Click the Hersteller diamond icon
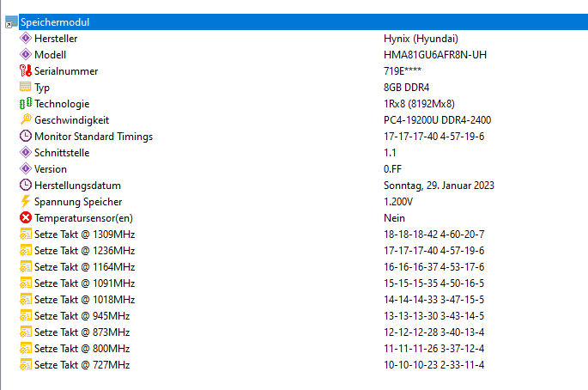The image size is (588, 390). (x=25, y=39)
